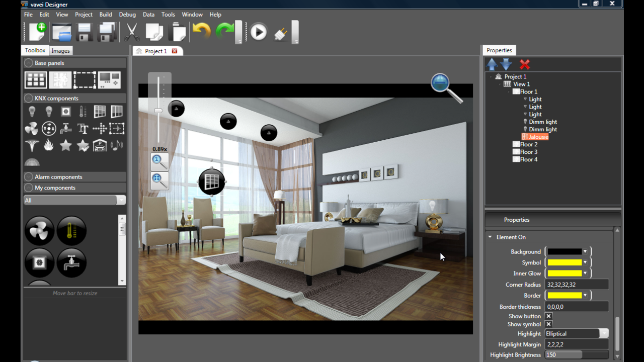Image resolution: width=644 pixels, height=362 pixels.
Task: Pick the wall socket KNX component
Action: (66, 111)
